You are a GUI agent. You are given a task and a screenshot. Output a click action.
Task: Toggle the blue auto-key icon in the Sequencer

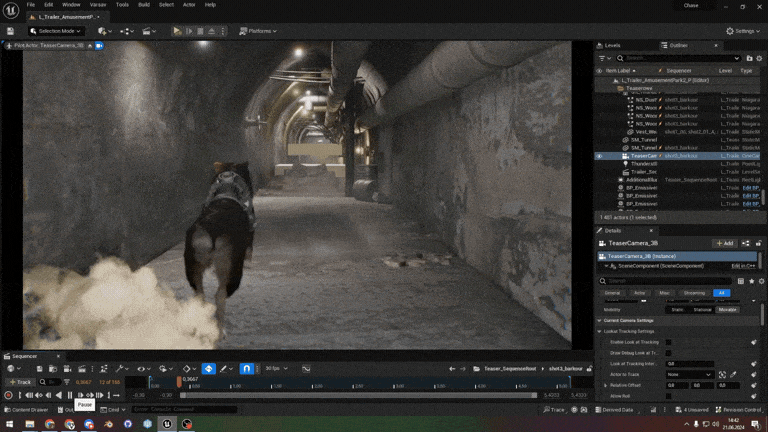tap(209, 368)
